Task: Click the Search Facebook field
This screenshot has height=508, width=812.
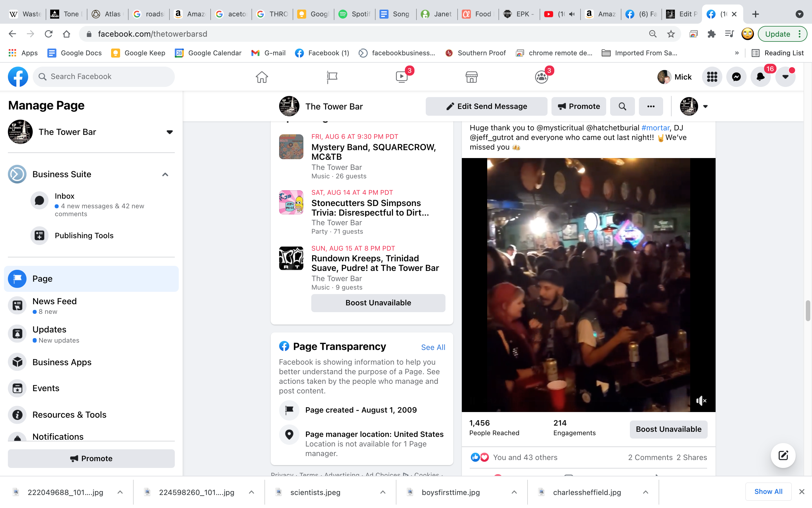Action: (104, 76)
